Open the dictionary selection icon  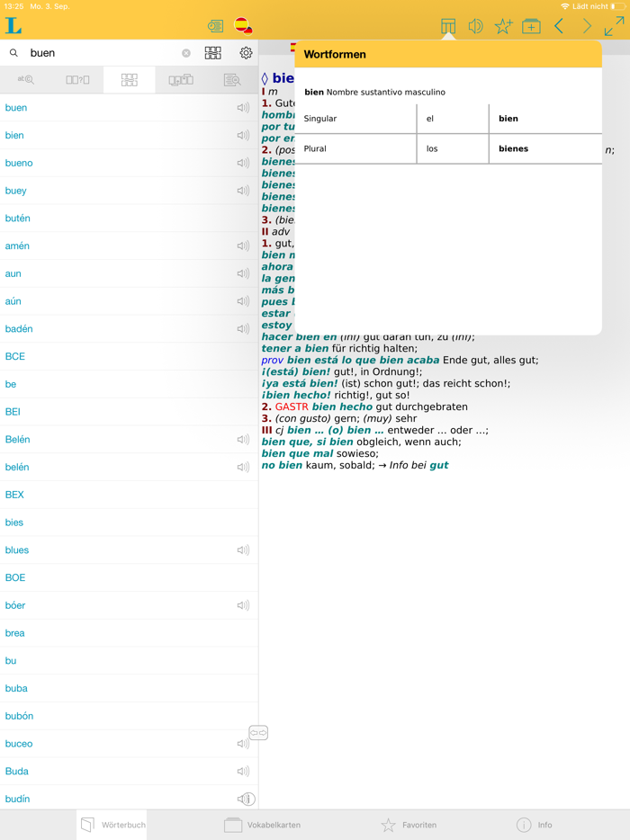(215, 26)
